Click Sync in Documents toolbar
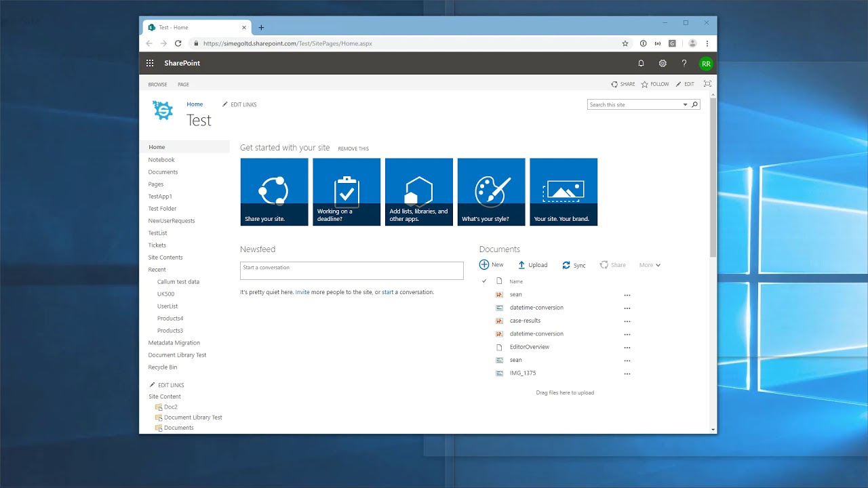 [x=574, y=265]
